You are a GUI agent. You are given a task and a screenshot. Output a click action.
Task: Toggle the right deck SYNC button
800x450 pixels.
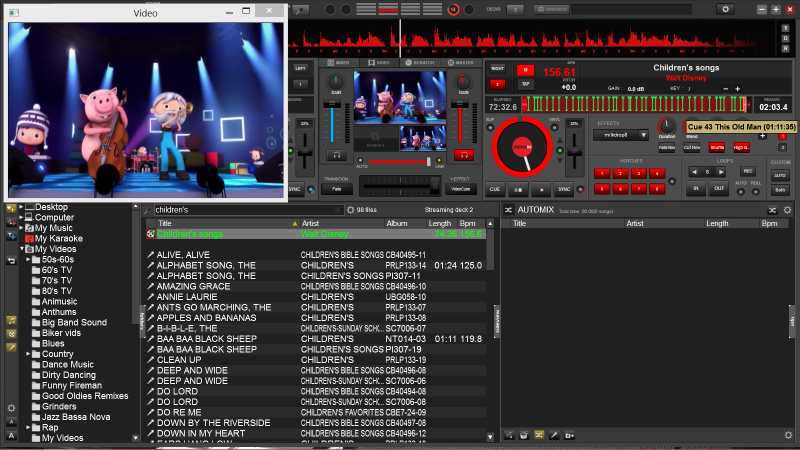point(564,189)
